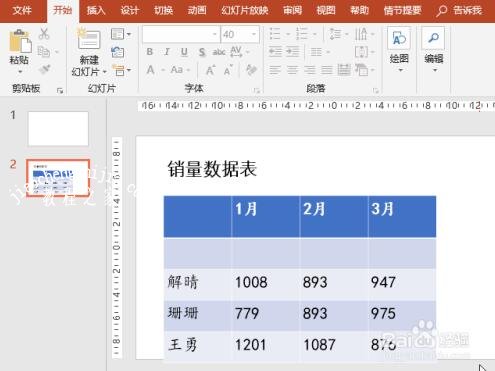This screenshot has width=495, height=371.
Task: Switch to the View (视图) tab
Action: coord(326,11)
